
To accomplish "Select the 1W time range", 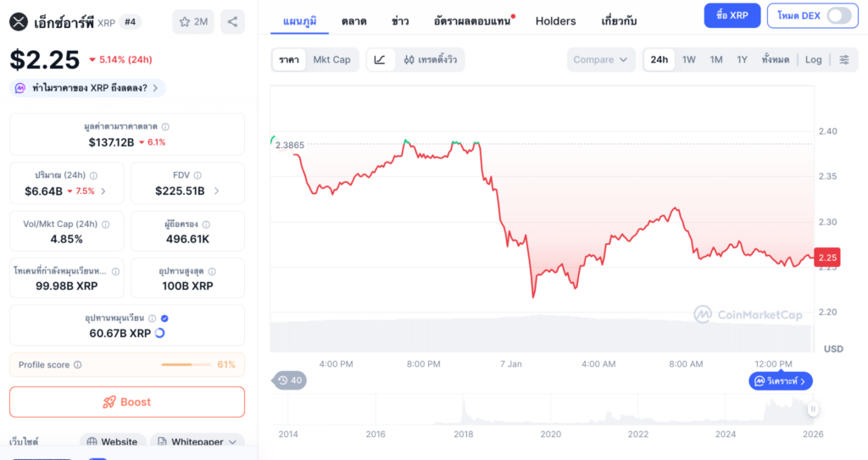I will point(689,59).
